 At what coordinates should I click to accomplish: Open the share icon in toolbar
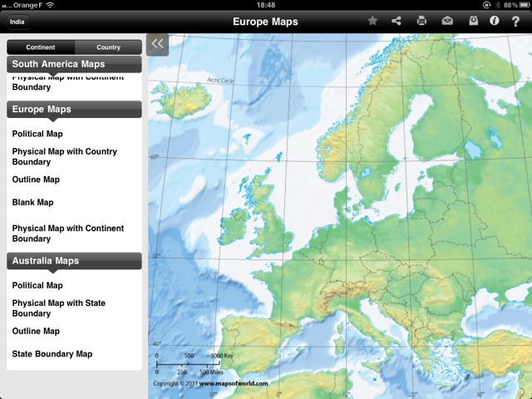click(x=397, y=21)
